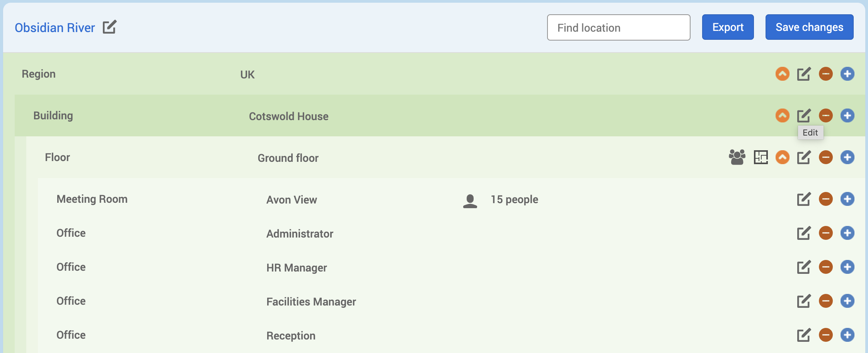Remove the Administrator office

pos(825,233)
